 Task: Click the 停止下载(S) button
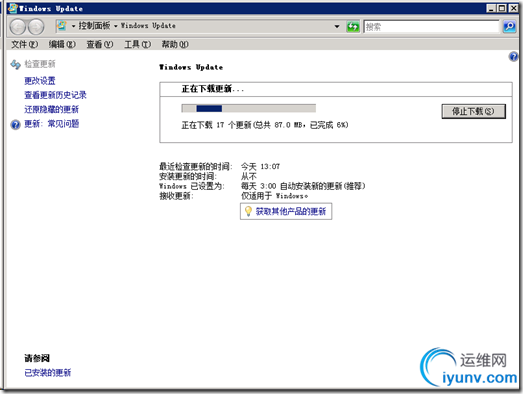[473, 111]
